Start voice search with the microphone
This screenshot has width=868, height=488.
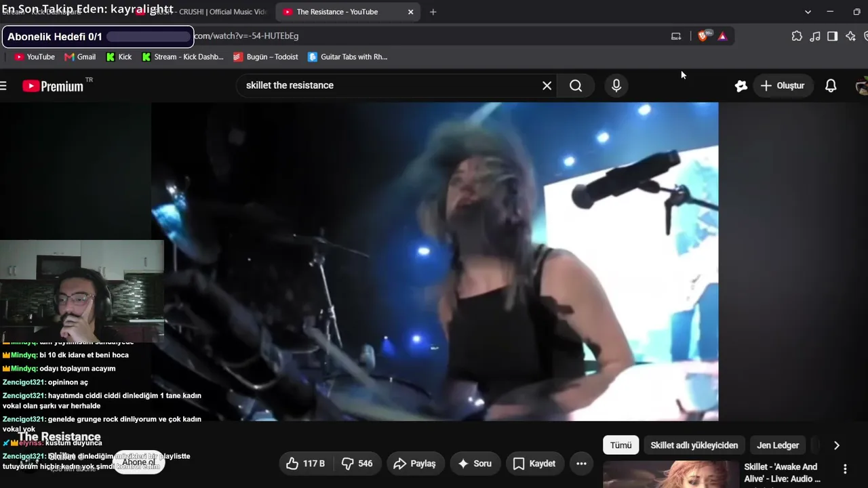(616, 85)
